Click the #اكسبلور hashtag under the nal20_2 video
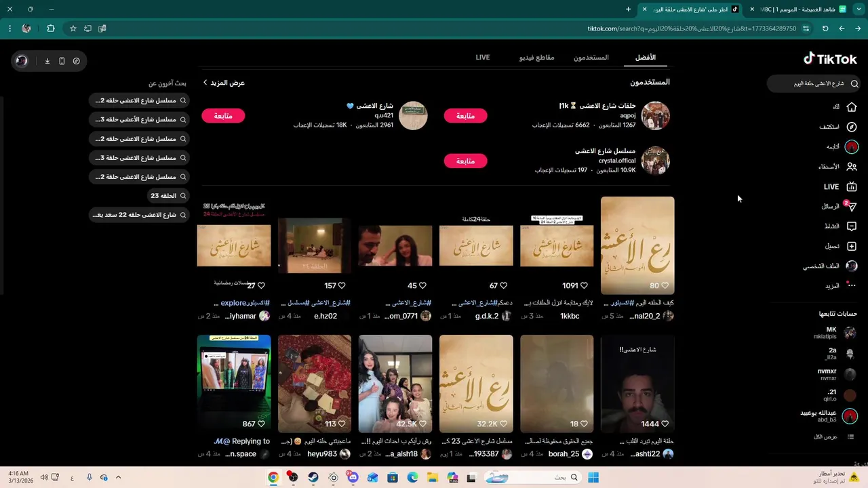This screenshot has height=488, width=868. tap(621, 303)
